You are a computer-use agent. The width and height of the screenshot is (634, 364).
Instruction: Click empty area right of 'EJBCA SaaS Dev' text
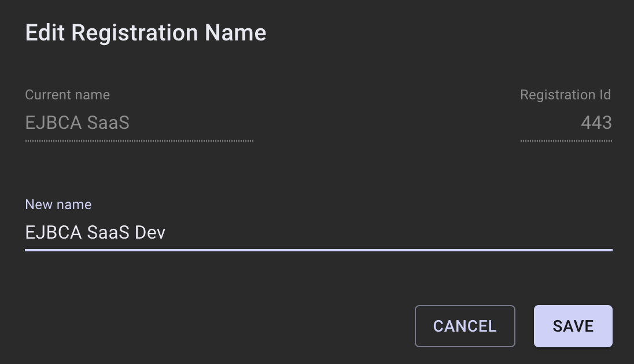(376, 232)
